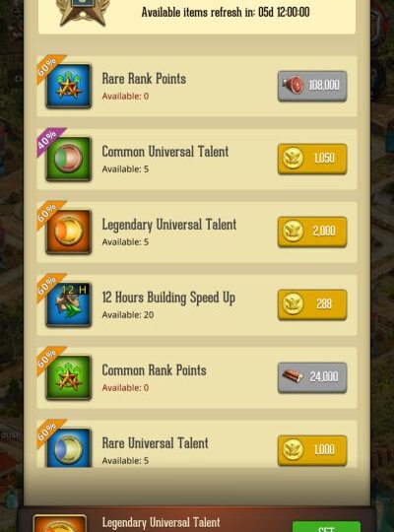Tap the rank medal badge at top
This screenshot has height=532, width=394.
pyautogui.click(x=83, y=13)
